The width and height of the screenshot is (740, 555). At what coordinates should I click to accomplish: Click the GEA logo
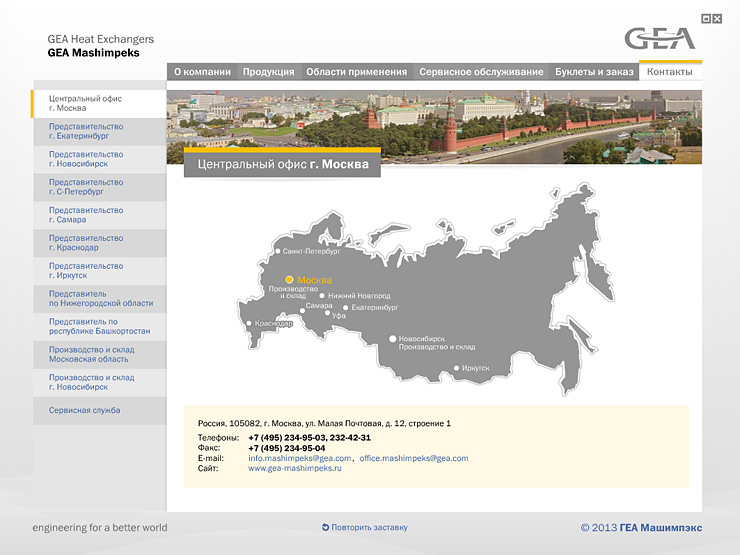point(660,39)
